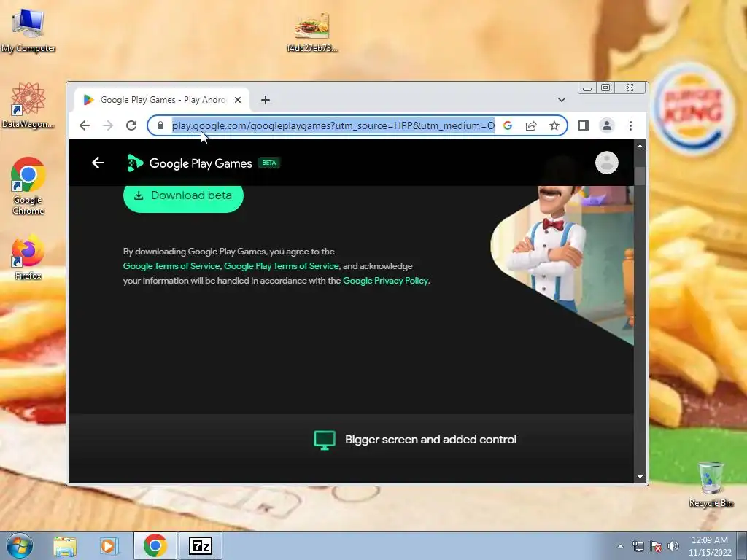Open Google Play Terms of Service link
This screenshot has height=560, width=747.
click(x=281, y=266)
